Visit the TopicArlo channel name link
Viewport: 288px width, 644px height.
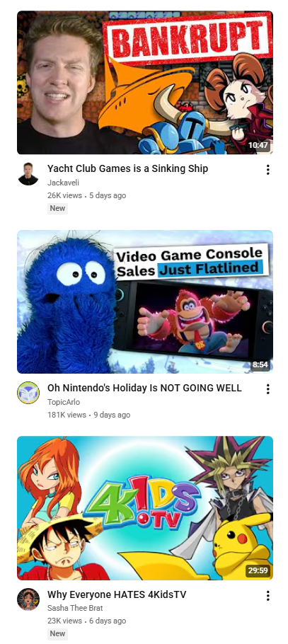click(x=64, y=402)
